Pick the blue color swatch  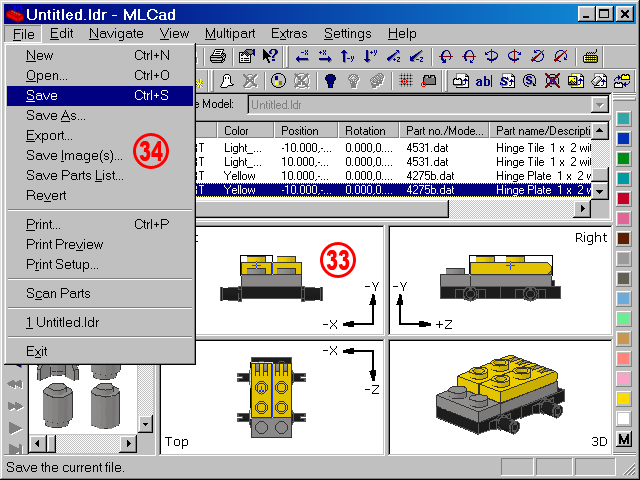pyautogui.click(x=623, y=138)
